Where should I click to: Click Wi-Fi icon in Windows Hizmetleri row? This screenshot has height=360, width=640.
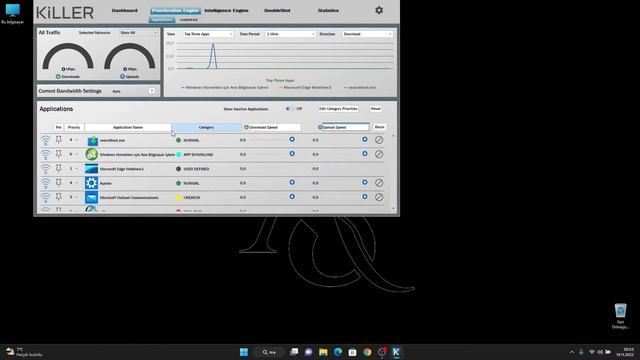coord(46,154)
